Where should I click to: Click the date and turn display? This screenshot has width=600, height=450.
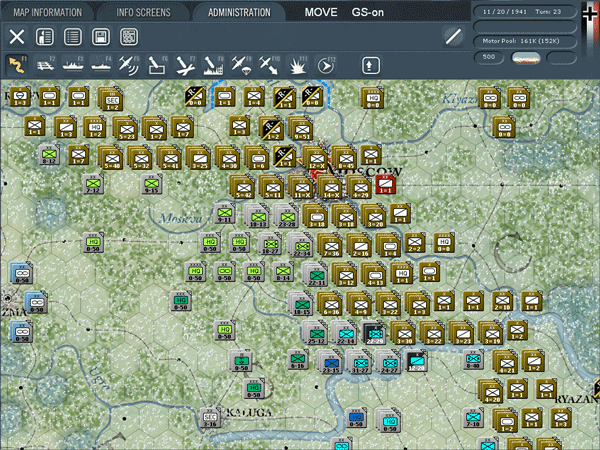(x=525, y=11)
